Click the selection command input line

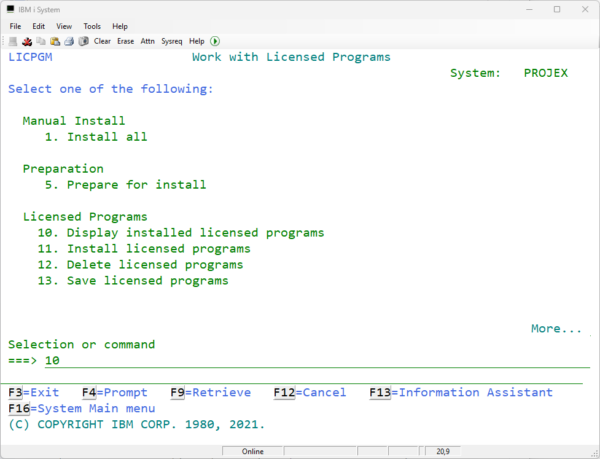click(x=317, y=361)
